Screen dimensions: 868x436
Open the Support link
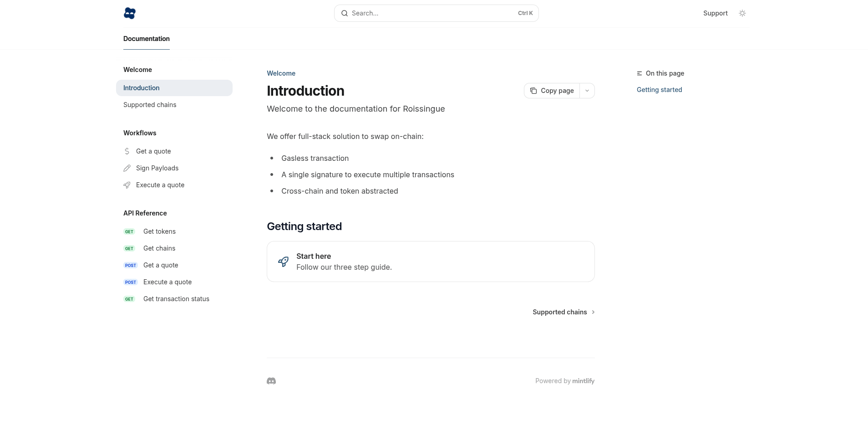tap(715, 13)
